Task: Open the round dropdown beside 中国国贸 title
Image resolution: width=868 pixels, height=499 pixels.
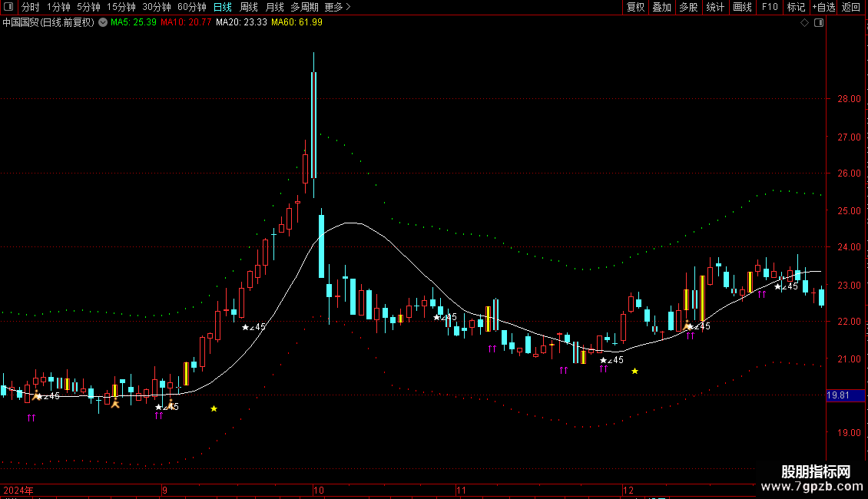Action: point(103,23)
